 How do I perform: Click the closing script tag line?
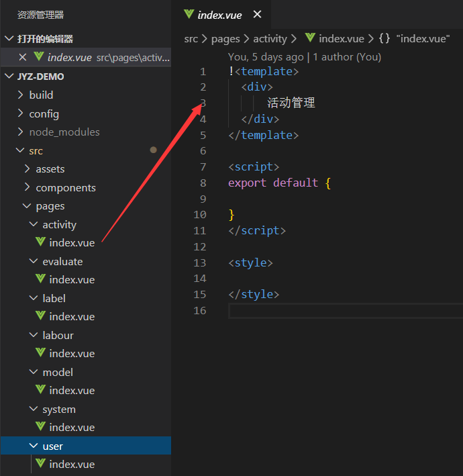pyautogui.click(x=257, y=231)
